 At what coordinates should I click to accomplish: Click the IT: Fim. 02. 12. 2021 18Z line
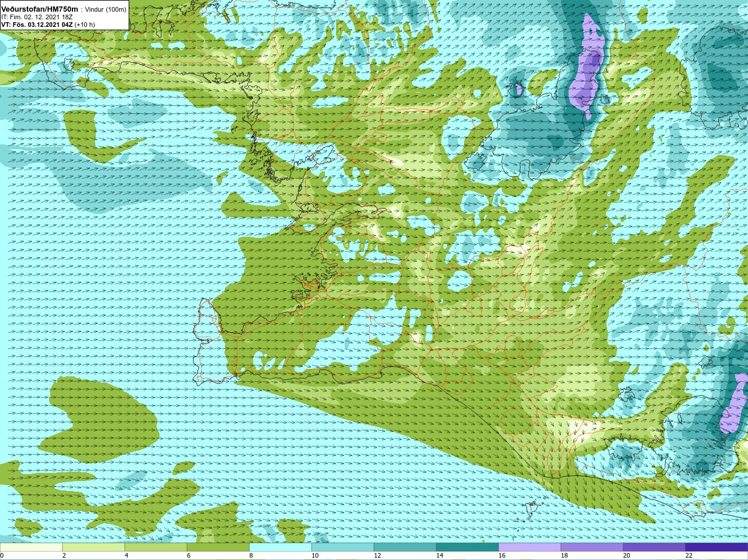tap(37, 17)
